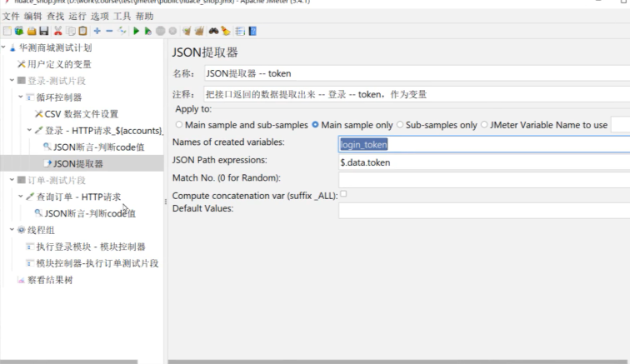Open the Function Helper list icon
This screenshot has height=364, width=630.
pos(240,31)
